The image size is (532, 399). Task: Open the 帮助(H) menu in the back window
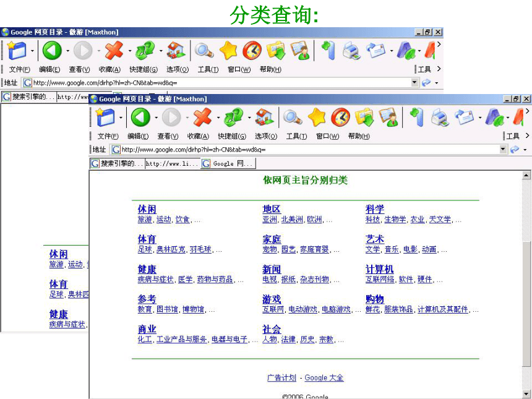pos(270,69)
